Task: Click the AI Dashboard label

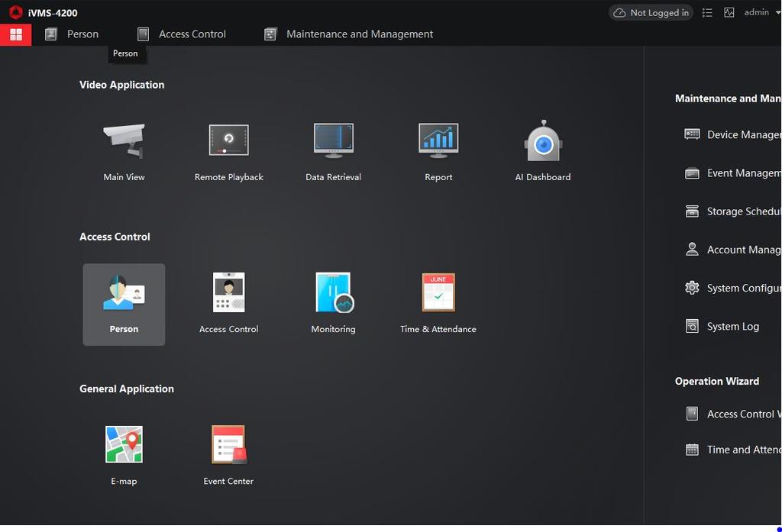Action: point(543,177)
